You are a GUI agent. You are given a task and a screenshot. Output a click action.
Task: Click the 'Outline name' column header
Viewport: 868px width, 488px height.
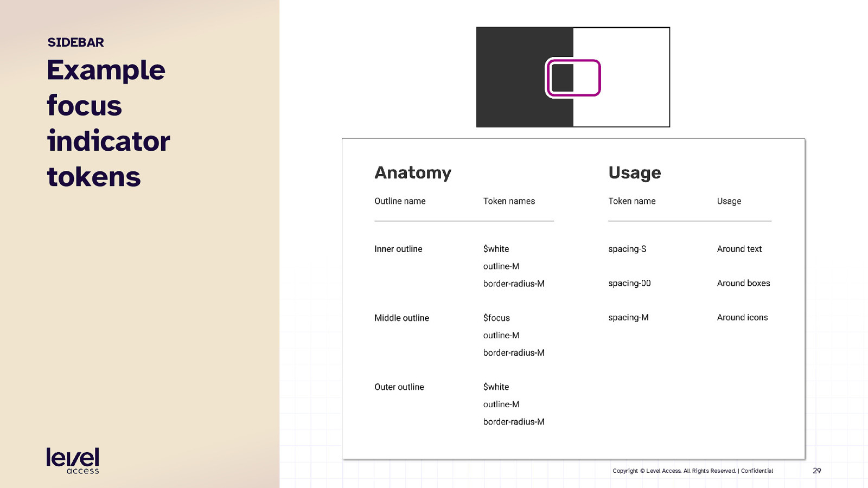point(400,201)
